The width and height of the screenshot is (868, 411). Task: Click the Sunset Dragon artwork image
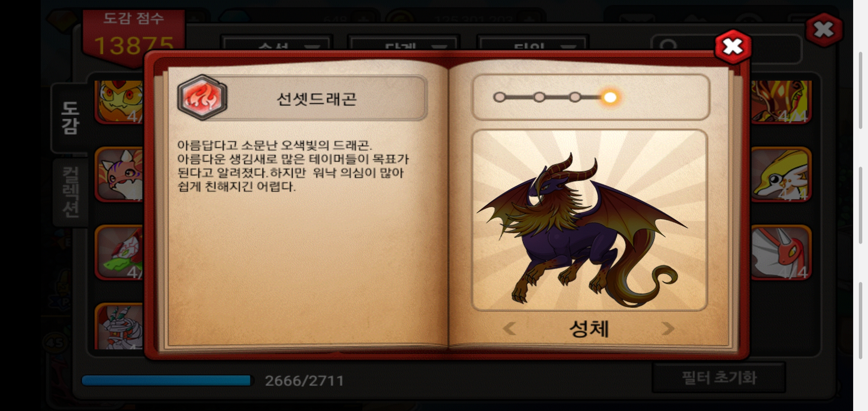pyautogui.click(x=589, y=220)
